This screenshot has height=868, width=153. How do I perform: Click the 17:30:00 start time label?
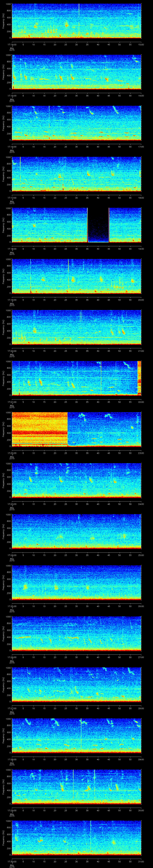(12, 861)
